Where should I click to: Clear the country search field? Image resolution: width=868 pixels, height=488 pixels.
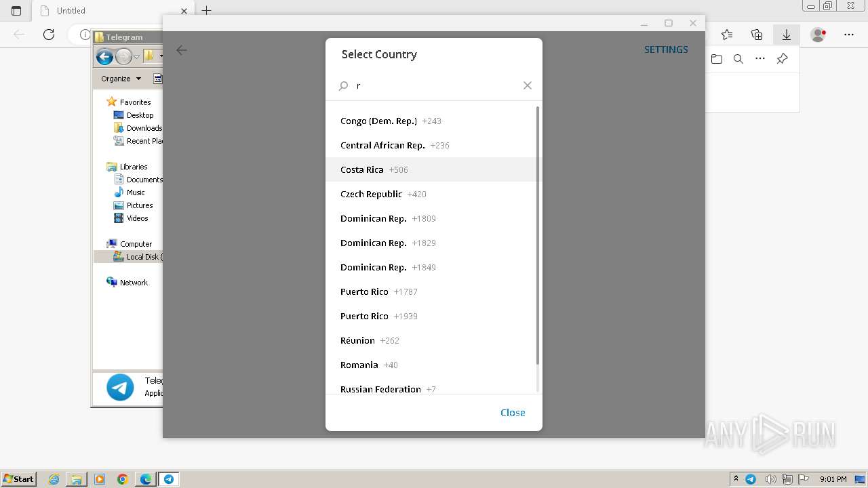[x=528, y=85]
